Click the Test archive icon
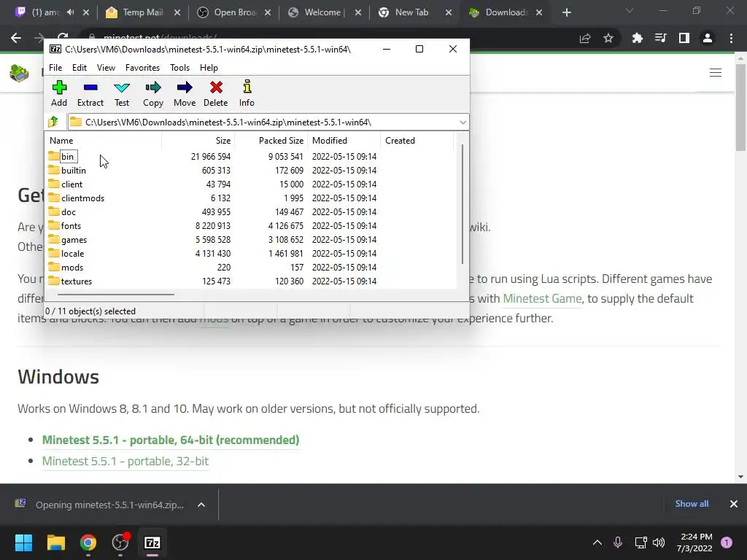747x560 pixels. coord(122,87)
